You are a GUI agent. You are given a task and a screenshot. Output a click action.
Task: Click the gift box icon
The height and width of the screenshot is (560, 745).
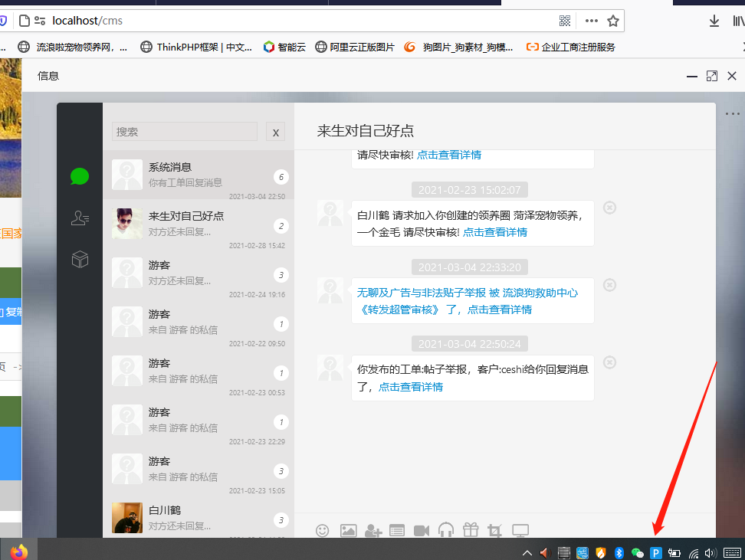[x=470, y=530]
